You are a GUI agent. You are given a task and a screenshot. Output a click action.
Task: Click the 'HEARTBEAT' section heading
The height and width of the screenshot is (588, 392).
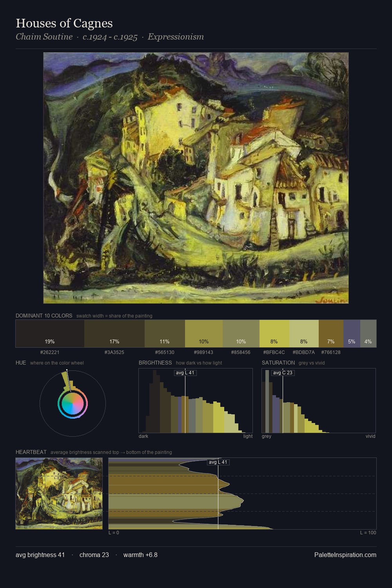pos(31,452)
